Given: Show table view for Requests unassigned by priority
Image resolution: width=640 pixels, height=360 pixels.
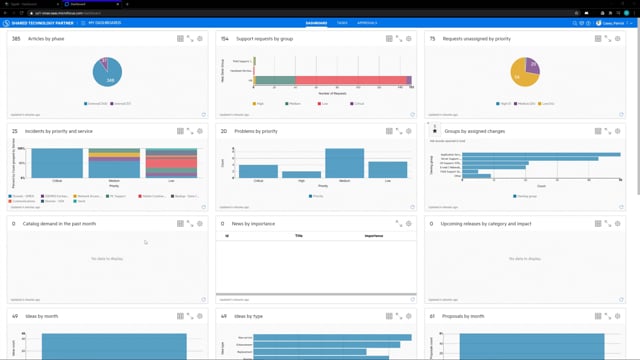Looking at the screenshot, I should (x=598, y=38).
